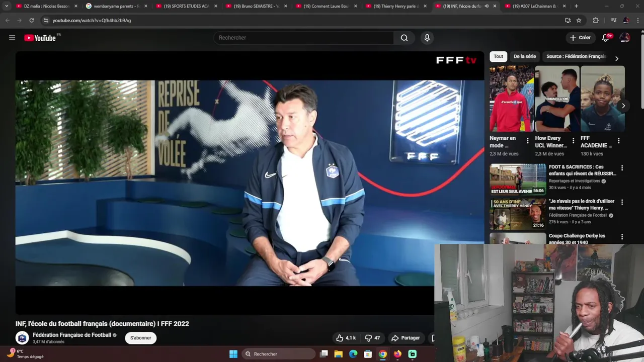Viewport: 644px width, 362px height.
Task: Go to YouTube home via logo
Action: pyautogui.click(x=41, y=38)
